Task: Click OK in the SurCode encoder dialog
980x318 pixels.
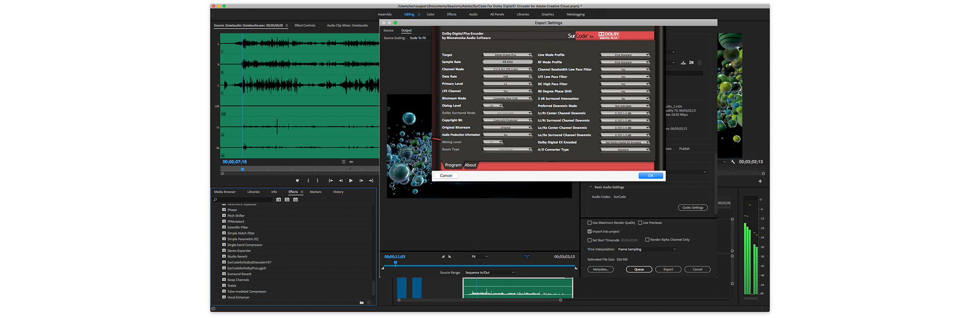Action: pyautogui.click(x=651, y=176)
